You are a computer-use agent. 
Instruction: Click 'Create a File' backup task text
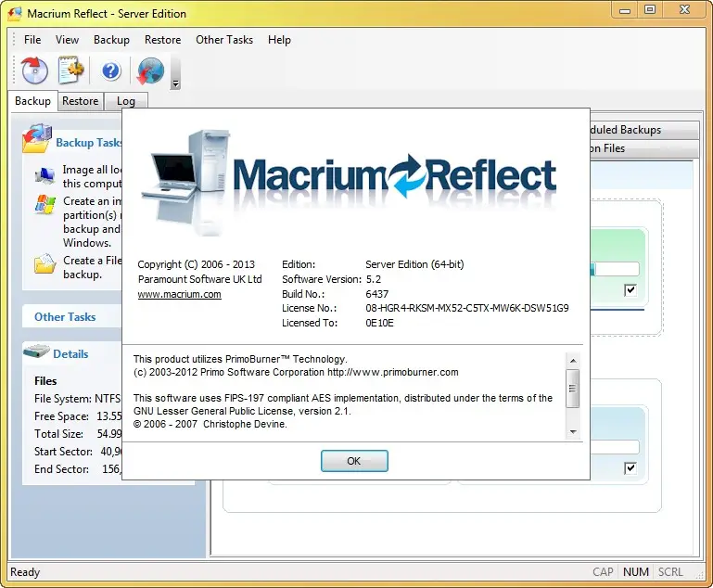coord(92,267)
